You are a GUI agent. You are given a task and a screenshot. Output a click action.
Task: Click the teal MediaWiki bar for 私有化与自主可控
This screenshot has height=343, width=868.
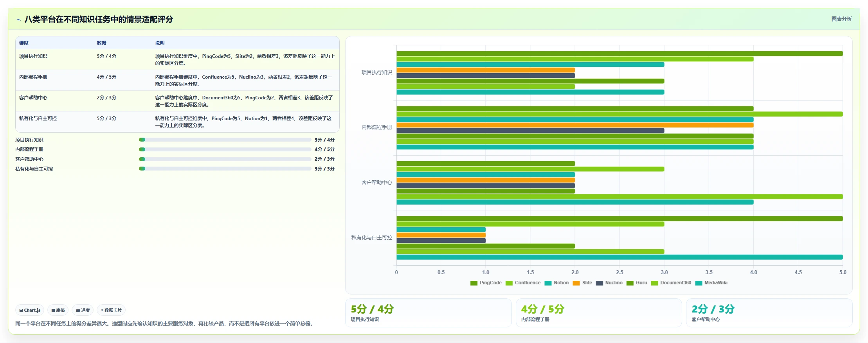[619, 257]
